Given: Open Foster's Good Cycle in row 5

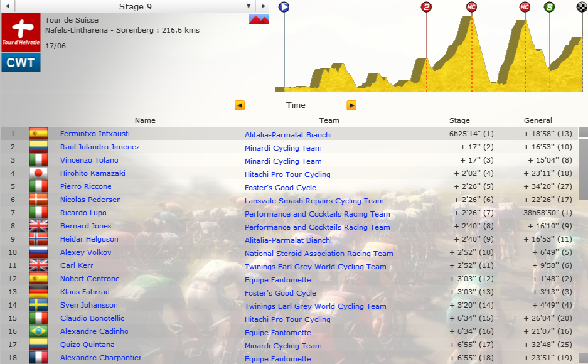Looking at the screenshot, I should pyautogui.click(x=280, y=188).
